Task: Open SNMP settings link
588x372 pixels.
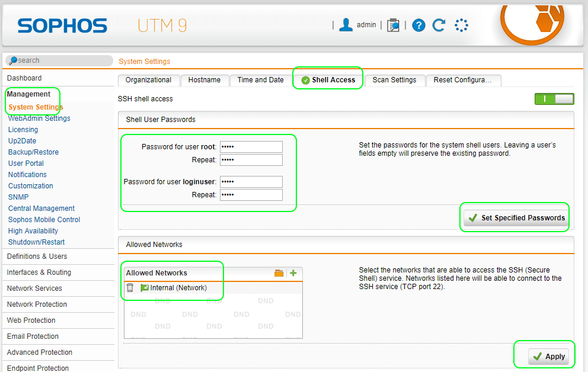Action: click(18, 197)
